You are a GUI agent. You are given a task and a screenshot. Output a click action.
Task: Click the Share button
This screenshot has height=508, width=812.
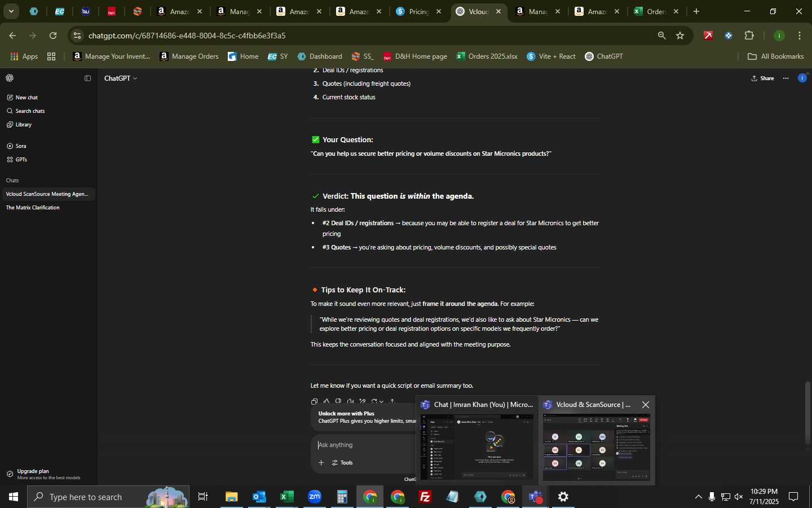[x=762, y=78]
